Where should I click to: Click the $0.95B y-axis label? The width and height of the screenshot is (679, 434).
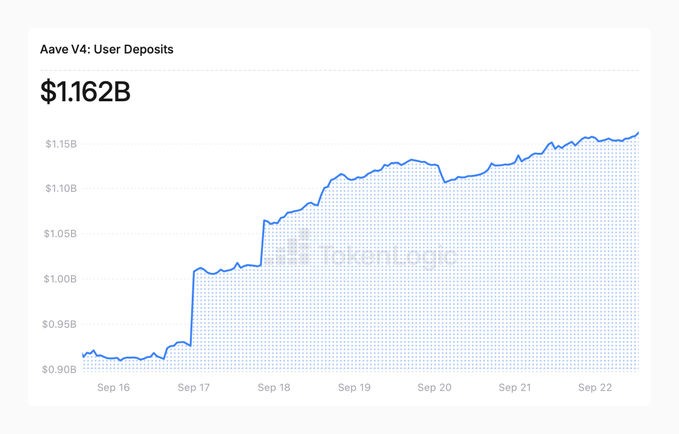[x=59, y=324]
